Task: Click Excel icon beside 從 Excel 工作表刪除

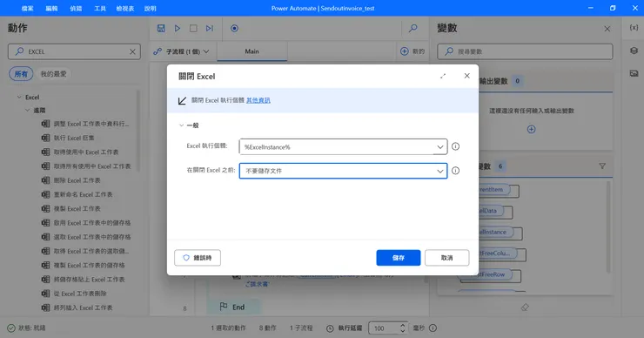Action: click(45, 294)
